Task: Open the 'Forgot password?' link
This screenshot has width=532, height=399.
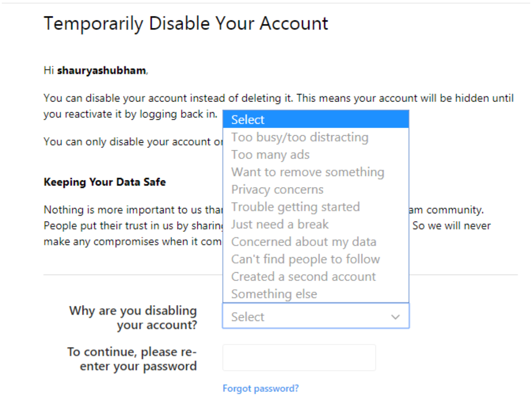Action: [x=261, y=389]
